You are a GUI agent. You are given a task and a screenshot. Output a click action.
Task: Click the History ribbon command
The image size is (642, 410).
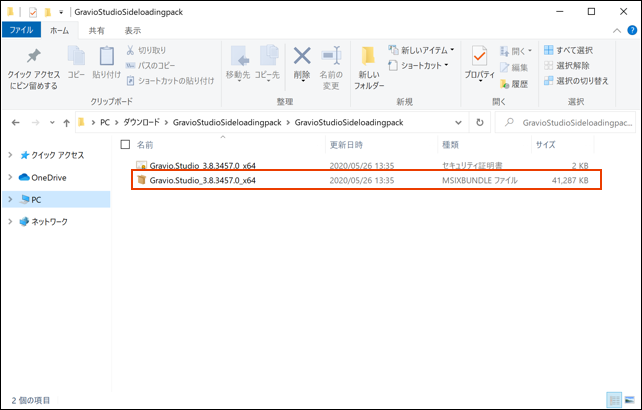(514, 84)
